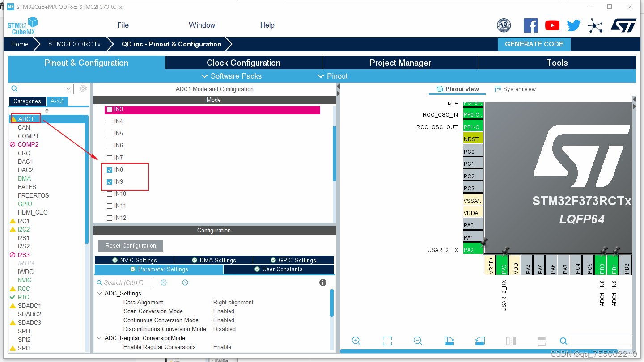Screen dimensions: 644x362
Task: Select the NRST pin on the chip
Action: (473, 139)
